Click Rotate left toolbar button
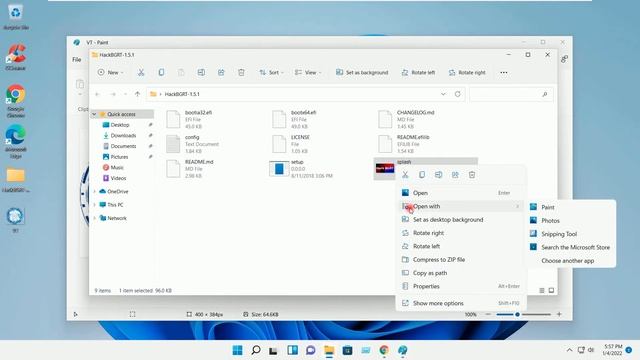Viewport: 640px width, 360px height. [418, 72]
